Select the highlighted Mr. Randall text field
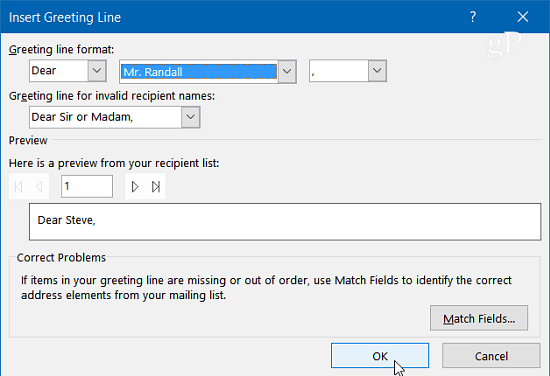This screenshot has width=550, height=376. (199, 72)
